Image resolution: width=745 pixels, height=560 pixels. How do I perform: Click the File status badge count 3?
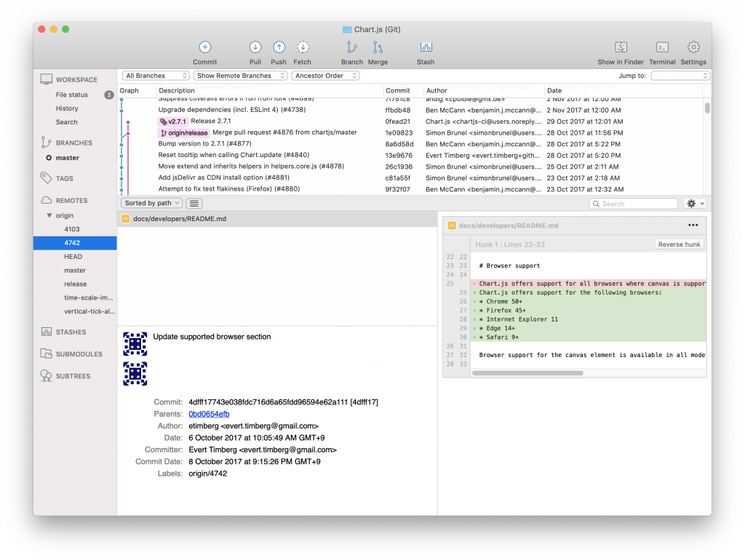(x=109, y=95)
